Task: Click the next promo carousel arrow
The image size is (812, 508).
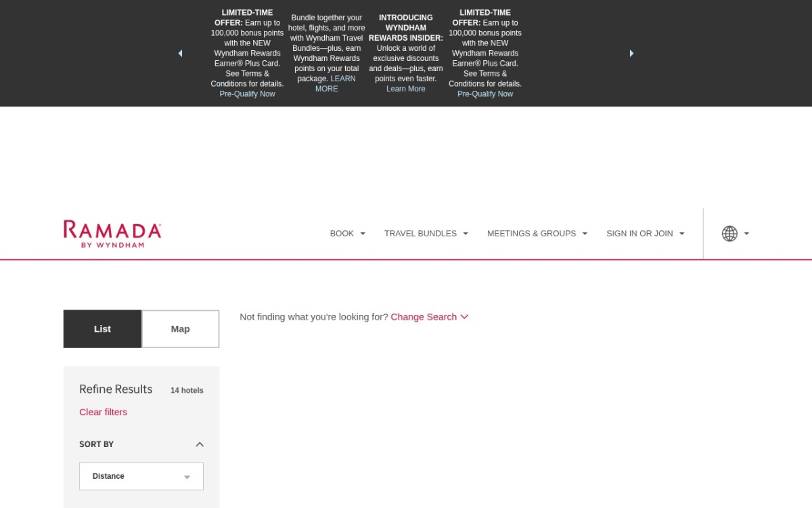Action: click(631, 54)
